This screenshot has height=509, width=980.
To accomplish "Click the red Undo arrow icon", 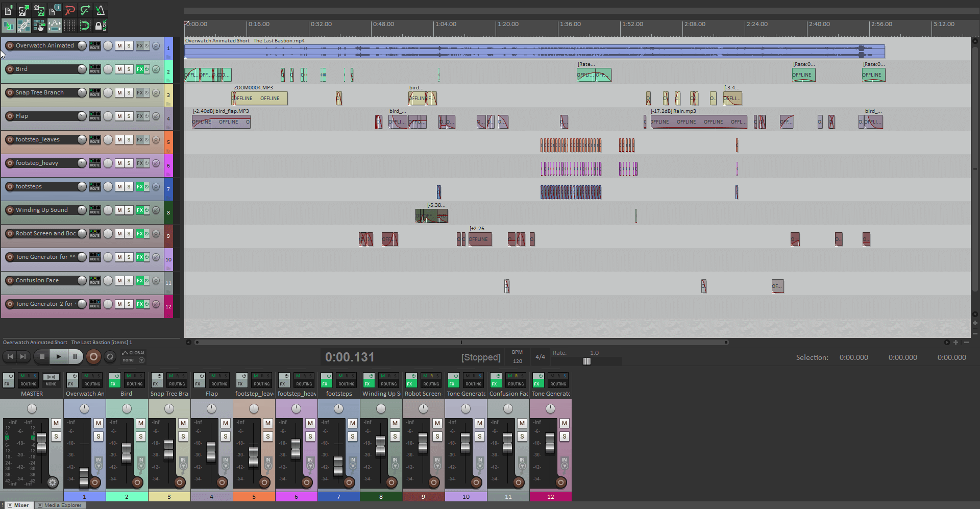I will (70, 10).
